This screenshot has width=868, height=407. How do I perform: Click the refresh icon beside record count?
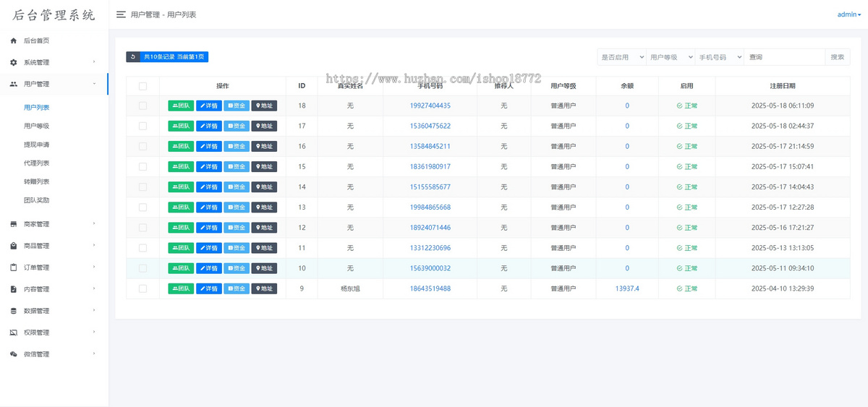tap(133, 56)
